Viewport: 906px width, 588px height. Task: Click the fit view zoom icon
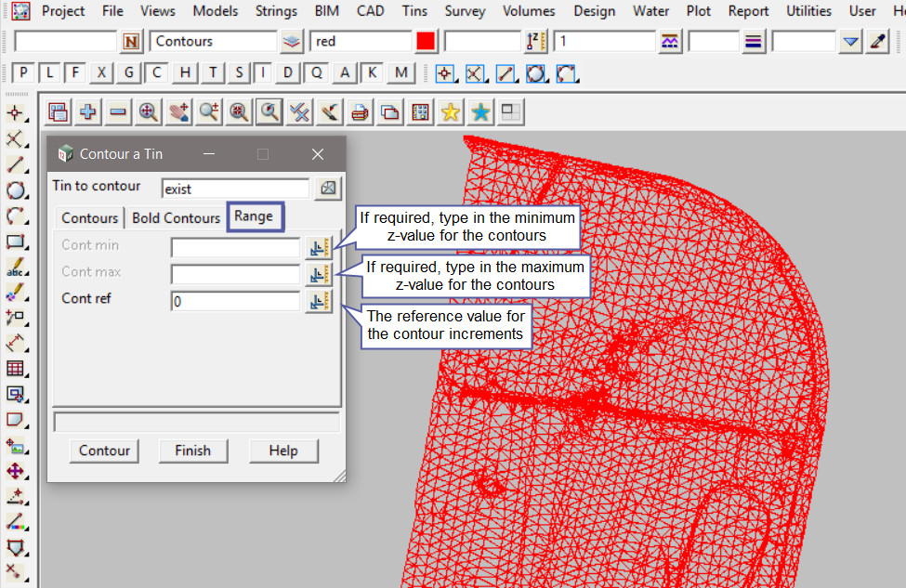(148, 112)
